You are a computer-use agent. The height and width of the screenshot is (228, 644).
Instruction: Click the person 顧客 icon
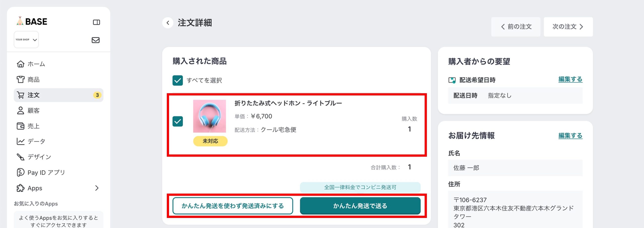(21, 111)
